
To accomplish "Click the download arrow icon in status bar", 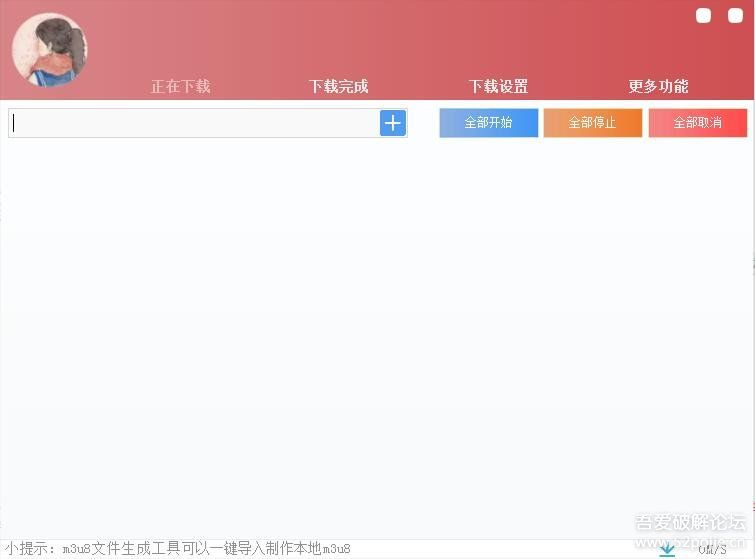I will tap(667, 548).
